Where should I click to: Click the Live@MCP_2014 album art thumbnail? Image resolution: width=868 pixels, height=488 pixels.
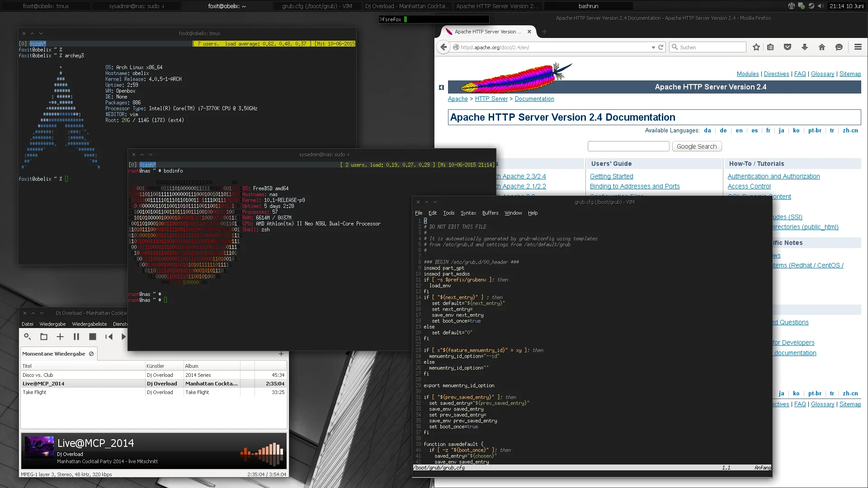[x=39, y=447]
